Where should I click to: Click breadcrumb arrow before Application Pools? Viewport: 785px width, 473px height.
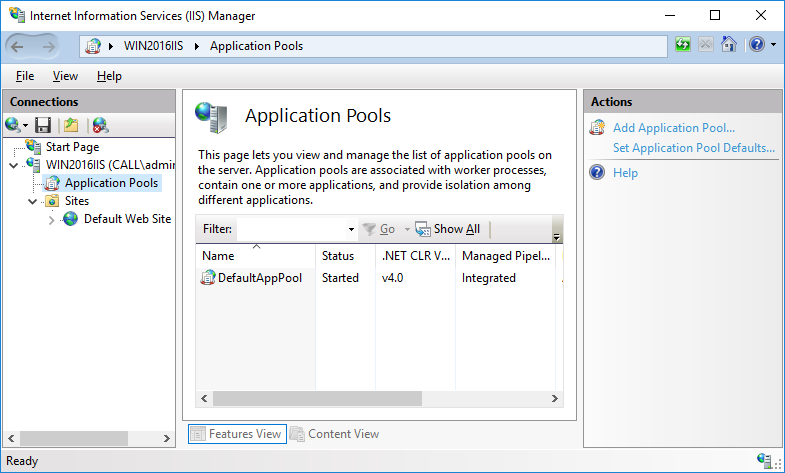pos(197,47)
